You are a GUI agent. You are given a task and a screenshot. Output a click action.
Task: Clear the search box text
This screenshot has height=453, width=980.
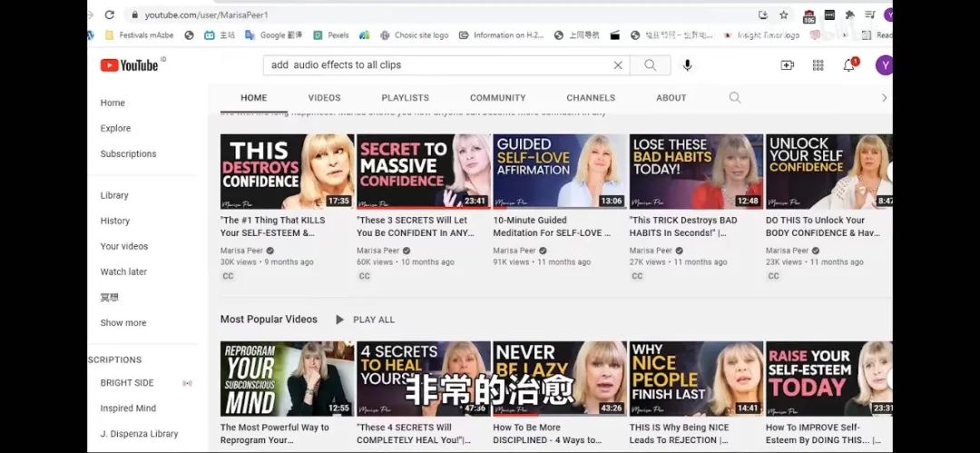618,65
